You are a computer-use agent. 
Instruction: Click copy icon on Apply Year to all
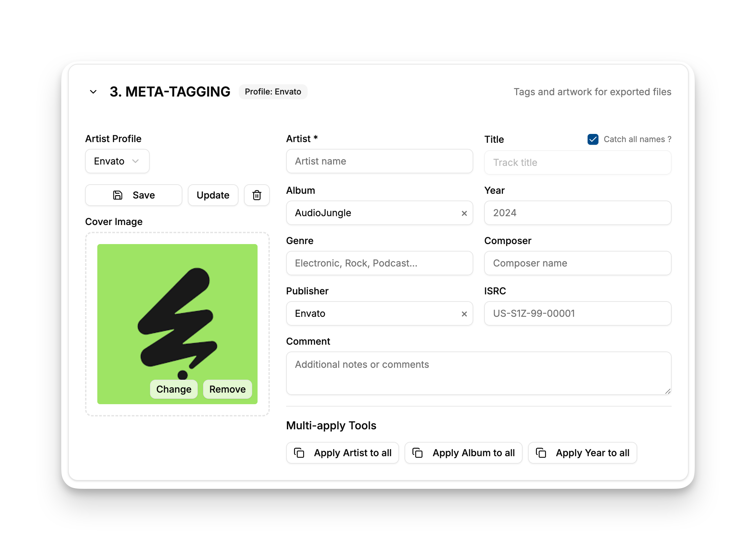(x=541, y=453)
